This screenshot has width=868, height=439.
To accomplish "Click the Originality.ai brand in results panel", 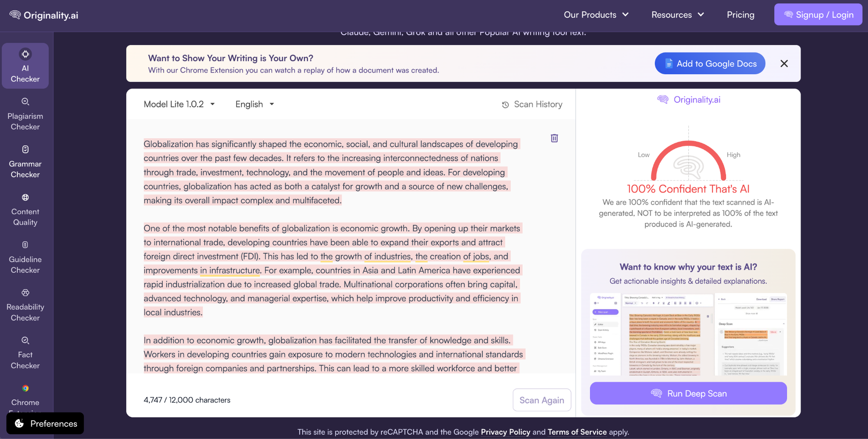I will click(688, 100).
